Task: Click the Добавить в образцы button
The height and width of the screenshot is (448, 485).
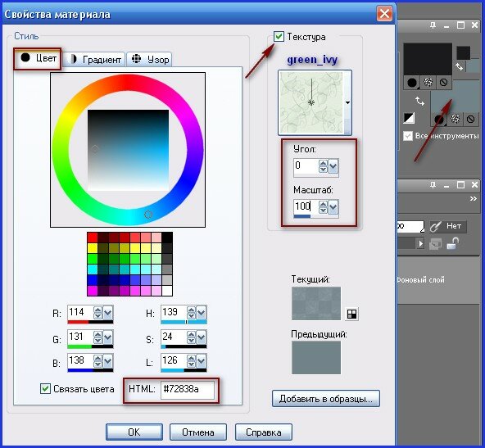Action: pos(326,399)
